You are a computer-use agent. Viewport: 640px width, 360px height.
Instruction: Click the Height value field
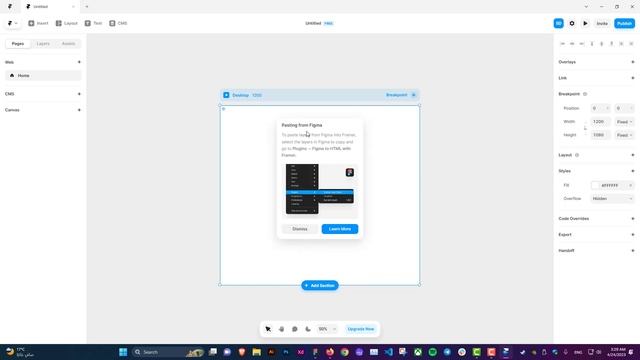tap(600, 135)
